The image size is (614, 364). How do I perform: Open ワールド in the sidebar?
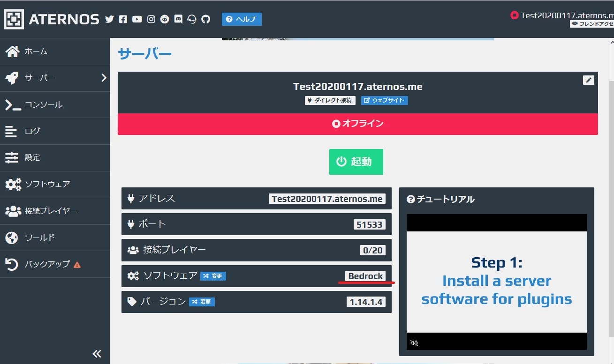pyautogui.click(x=55, y=238)
